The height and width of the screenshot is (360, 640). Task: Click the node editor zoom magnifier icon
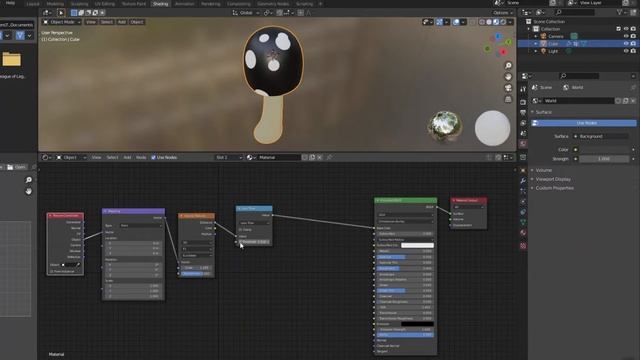pyautogui.click(x=29, y=180)
